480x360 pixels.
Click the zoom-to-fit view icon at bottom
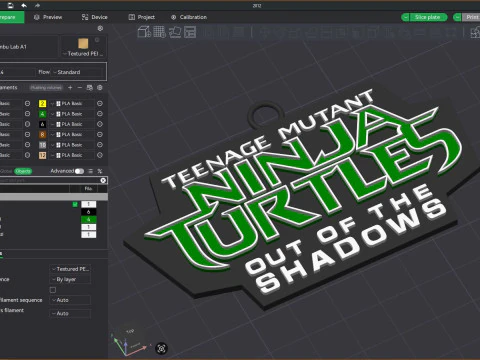point(162,349)
